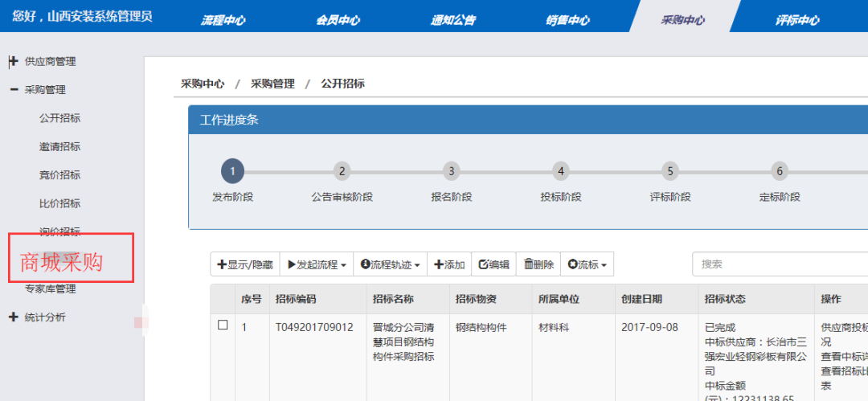The height and width of the screenshot is (401, 868).
Task: Switch to the 评标中心 tab
Action: click(797, 21)
